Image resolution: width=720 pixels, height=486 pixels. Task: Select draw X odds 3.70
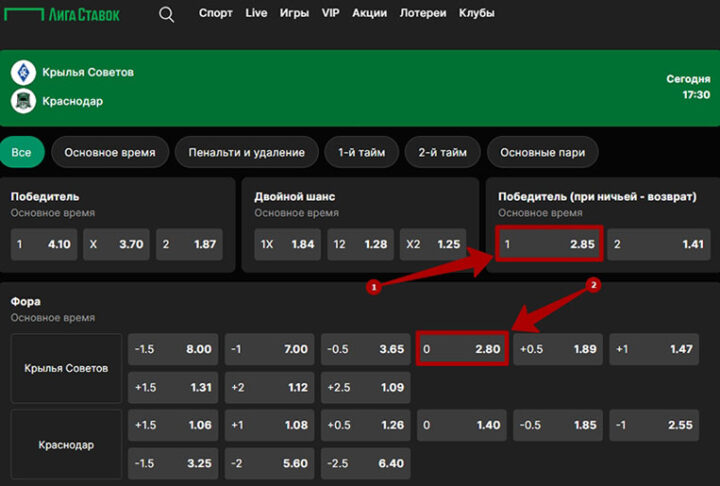pos(116,244)
